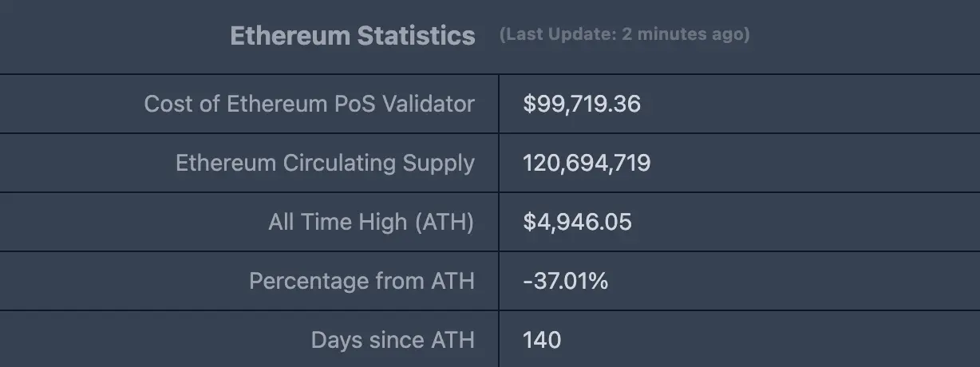
Task: Click the -37.01% percentage value
Action: coord(565,281)
